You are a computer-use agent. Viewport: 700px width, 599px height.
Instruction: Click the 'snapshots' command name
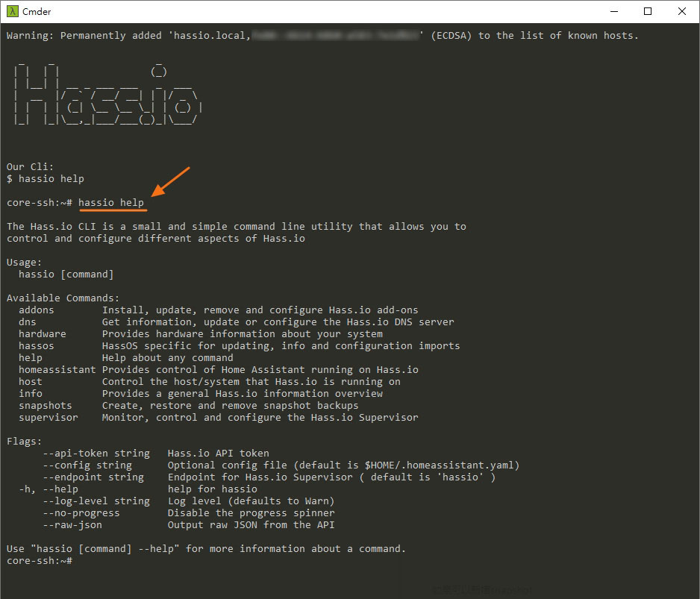click(x=45, y=406)
